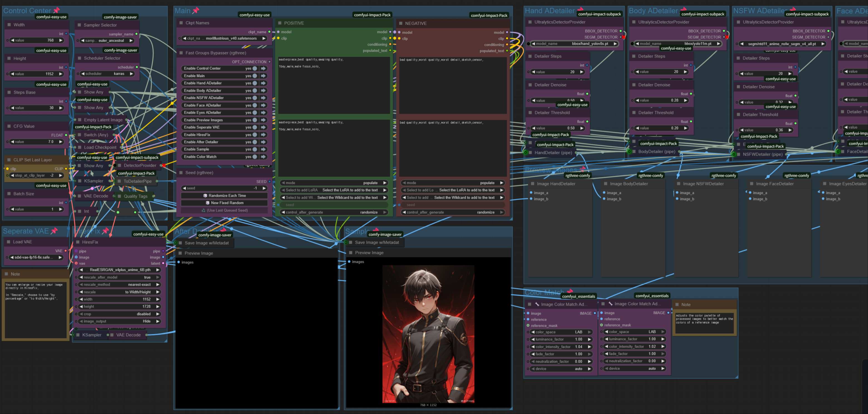Click the pin icon on Seperate VAE group
Viewport: 868px width, 414px height.
pos(54,231)
